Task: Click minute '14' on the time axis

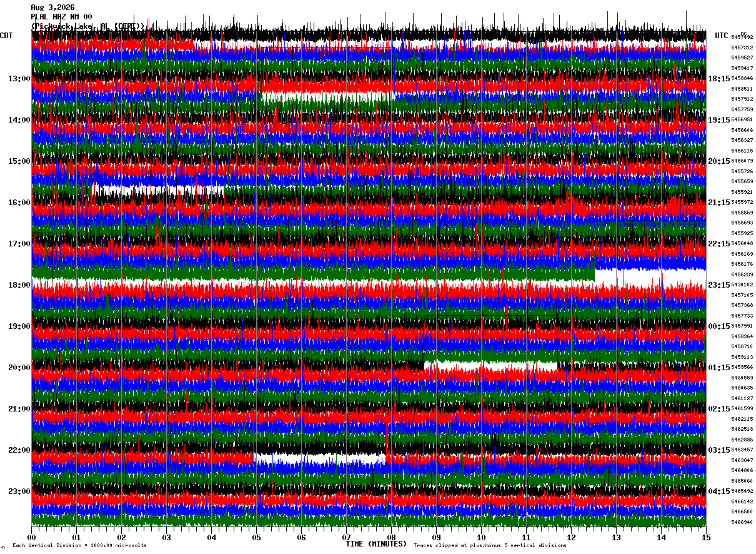Action: point(661,537)
